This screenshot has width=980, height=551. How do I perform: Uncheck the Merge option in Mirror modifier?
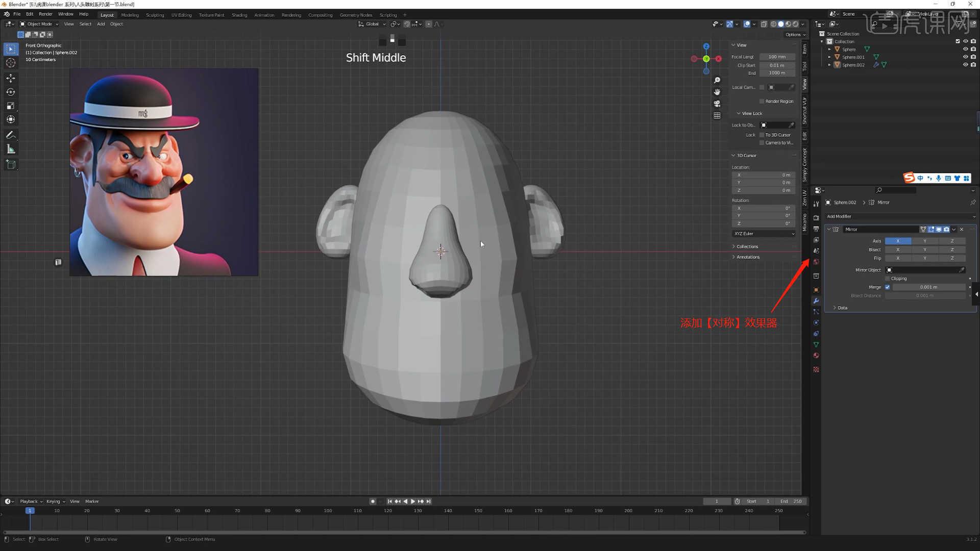click(887, 287)
